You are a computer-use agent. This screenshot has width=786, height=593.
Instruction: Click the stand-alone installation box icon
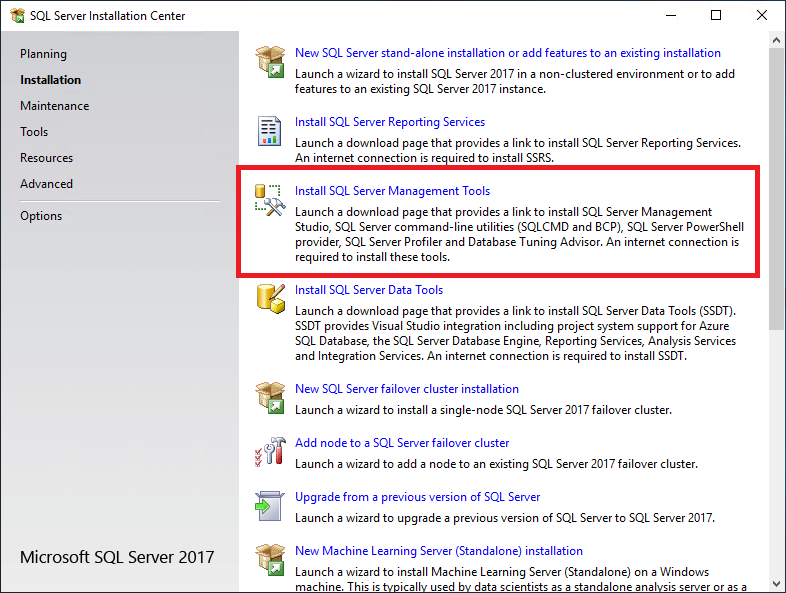[270, 62]
